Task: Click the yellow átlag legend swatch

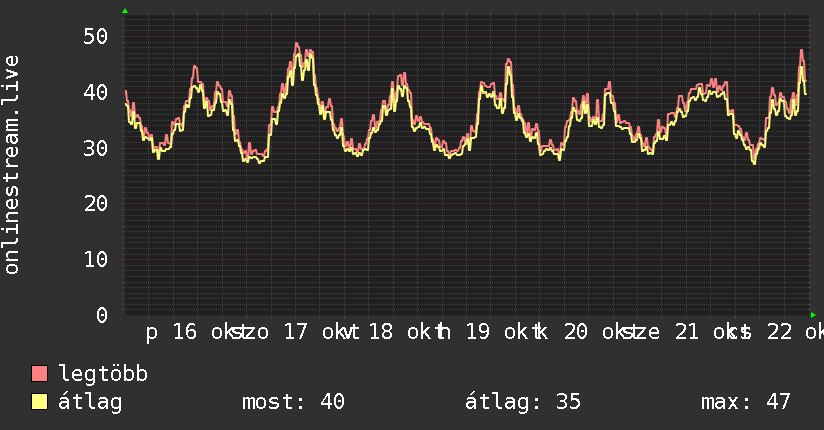Action: pyautogui.click(x=39, y=401)
